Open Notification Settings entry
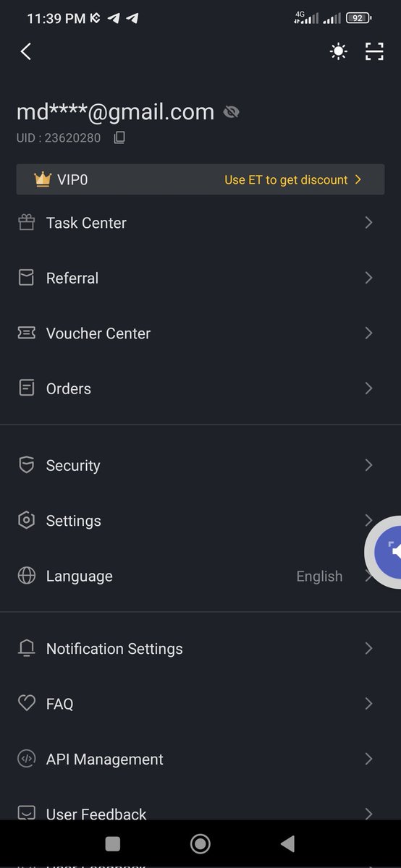Screen dimensions: 401x868 [200, 649]
